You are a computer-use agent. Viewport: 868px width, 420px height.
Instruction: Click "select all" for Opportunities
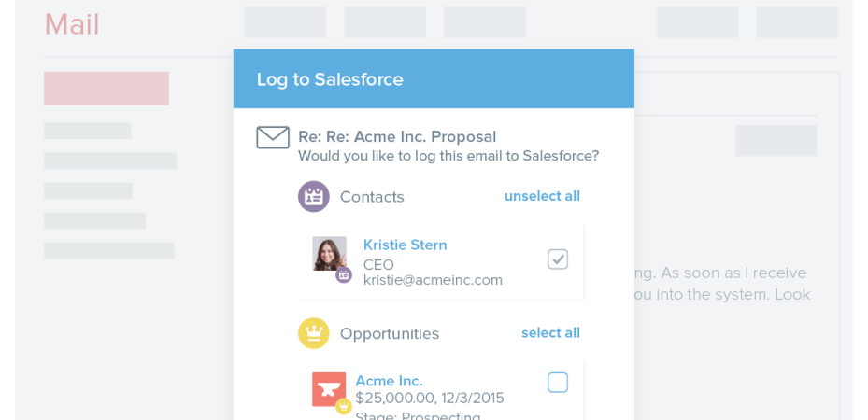(550, 333)
